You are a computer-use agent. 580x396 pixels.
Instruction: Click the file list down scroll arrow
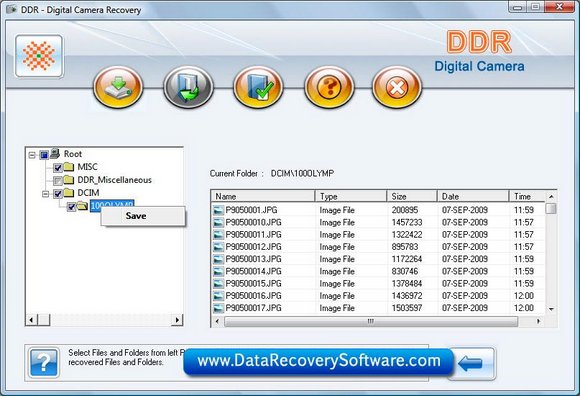pos(551,309)
